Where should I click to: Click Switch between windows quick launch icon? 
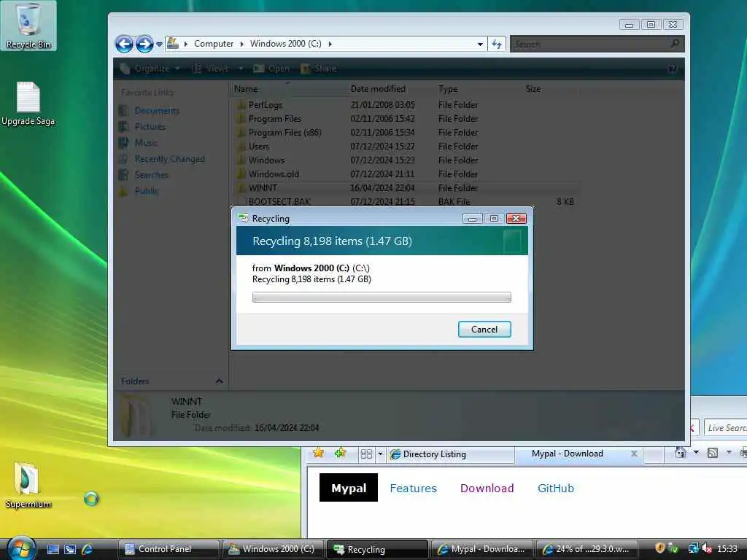coord(70,549)
